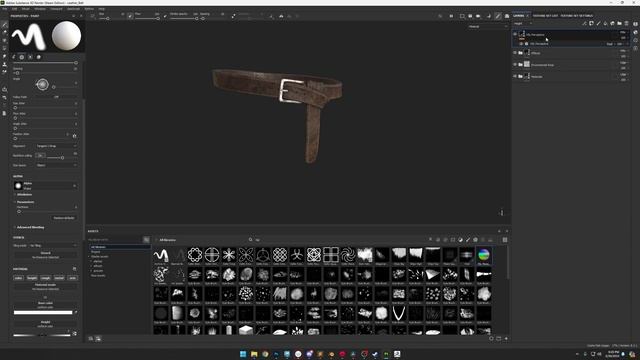Add a paint layer with brush icon

coord(598,24)
